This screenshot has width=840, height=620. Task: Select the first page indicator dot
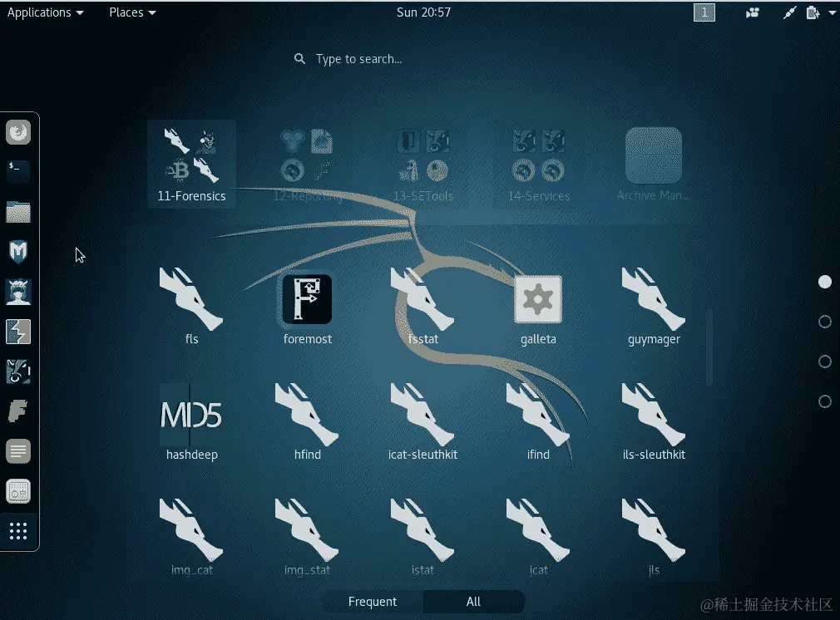pos(825,282)
